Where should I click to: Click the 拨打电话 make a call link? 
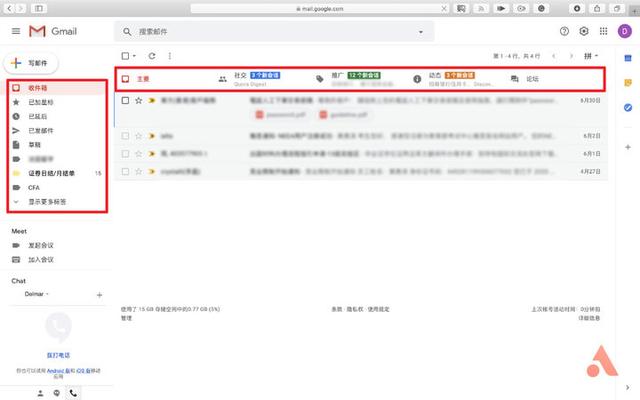tap(58, 355)
